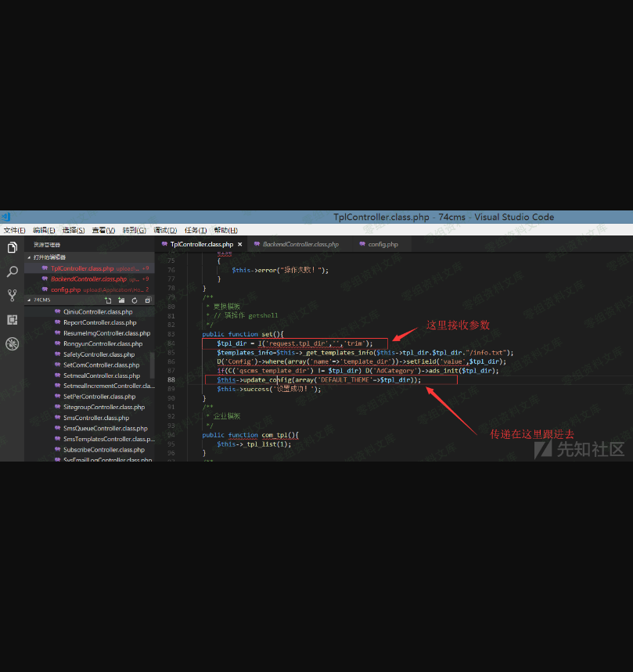The image size is (633, 672).
Task: Close the TplController.class.php tab
Action: 239,244
